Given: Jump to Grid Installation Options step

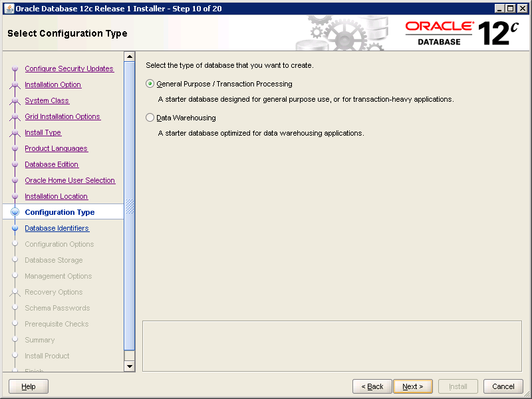Looking at the screenshot, I should click(x=63, y=116).
